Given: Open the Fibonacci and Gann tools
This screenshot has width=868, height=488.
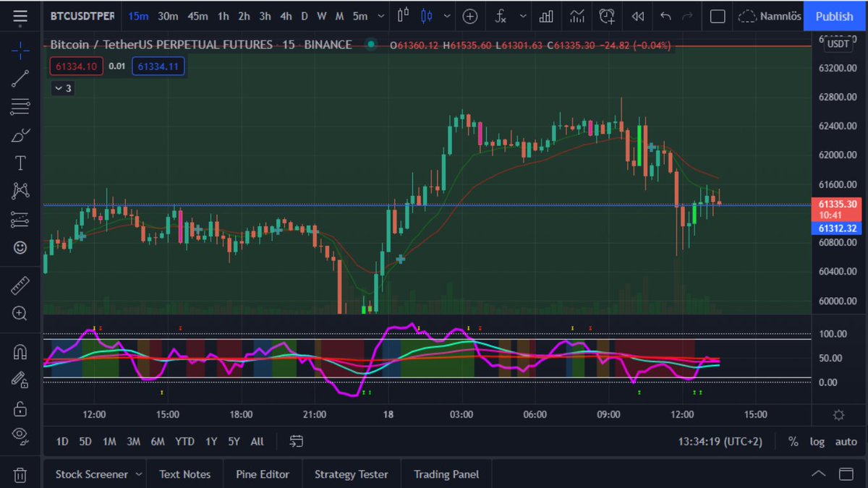Looking at the screenshot, I should (20, 106).
